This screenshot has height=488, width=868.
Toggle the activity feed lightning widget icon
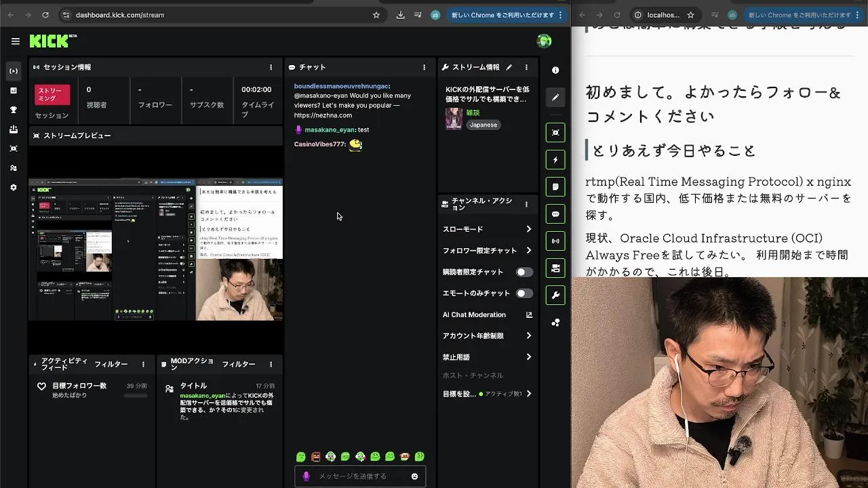555,160
